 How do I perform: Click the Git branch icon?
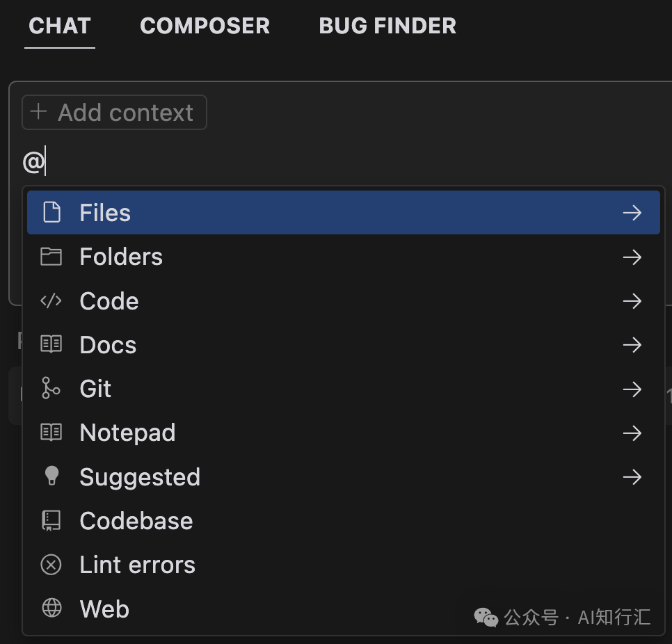coord(51,388)
